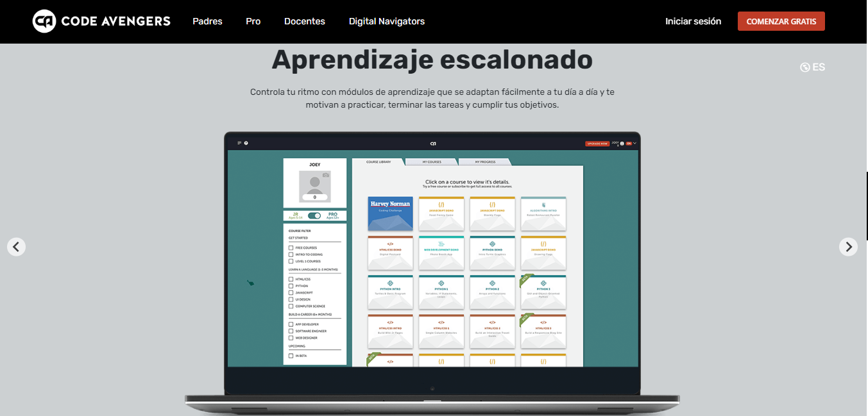
Task: Click the help question mark icon
Action: (246, 144)
